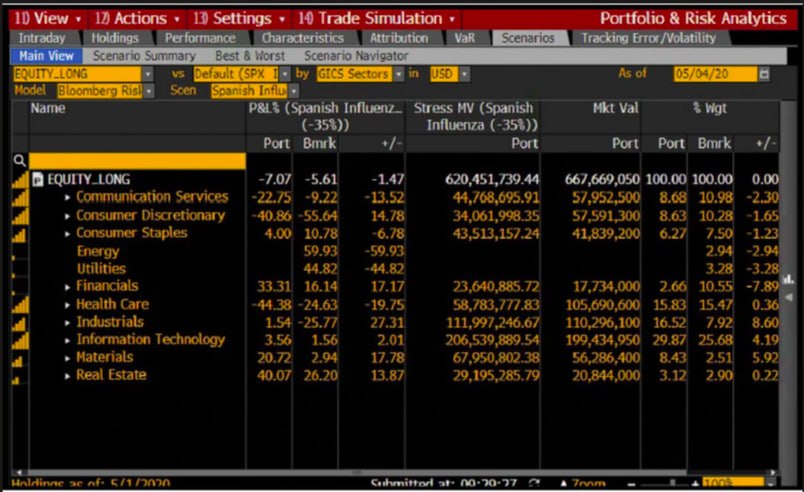Screen dimensions: 804x492
Task: Expand the Consumer Staples sector
Action: pos(67,234)
